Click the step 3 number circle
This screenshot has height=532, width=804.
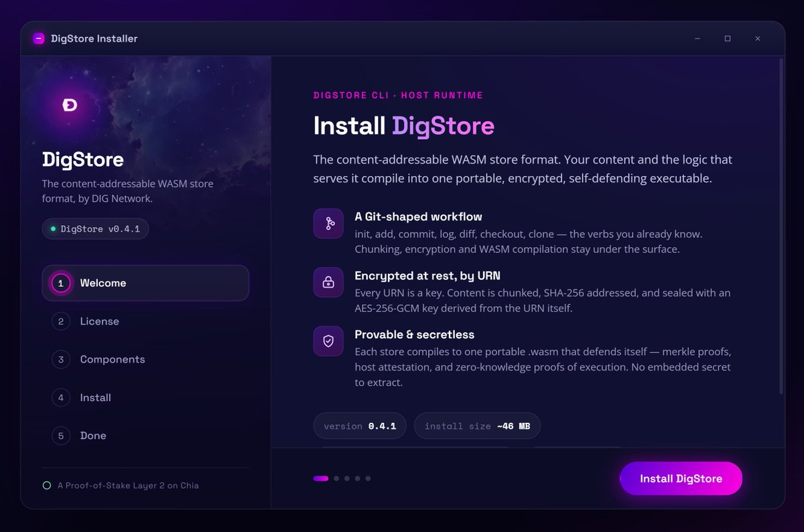point(61,360)
